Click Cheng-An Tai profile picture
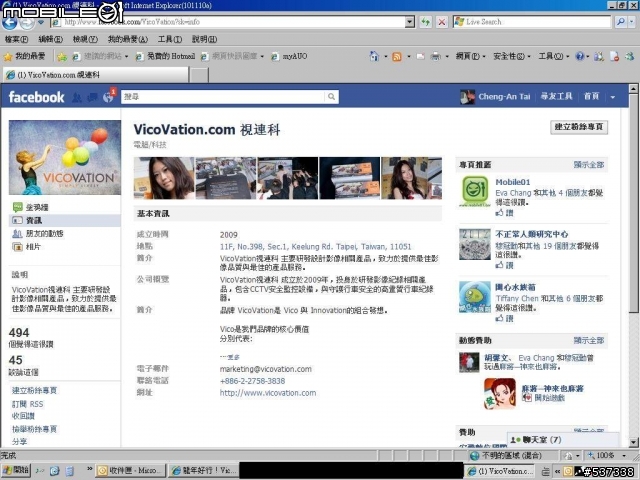 click(x=467, y=97)
